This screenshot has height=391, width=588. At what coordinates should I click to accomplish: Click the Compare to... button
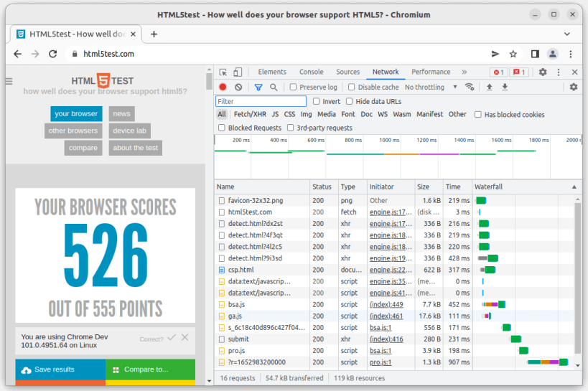pyautogui.click(x=150, y=369)
